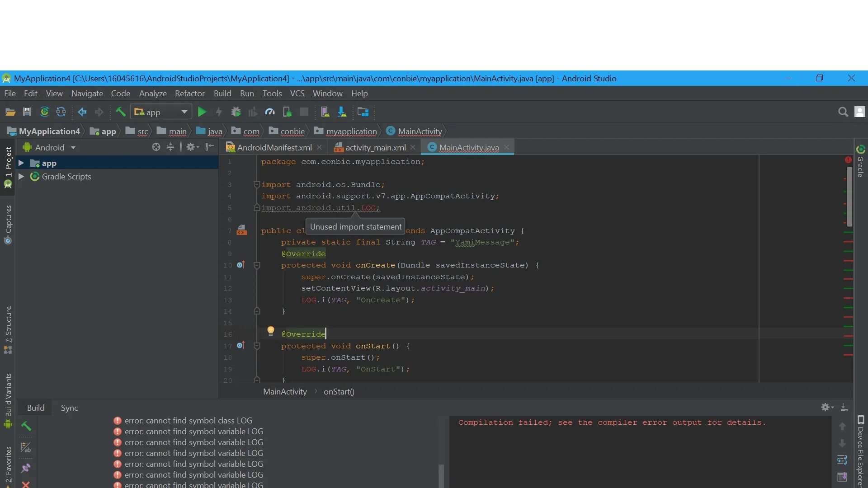Open file with the Open folder toolbar icon
868x488 pixels.
click(x=10, y=112)
